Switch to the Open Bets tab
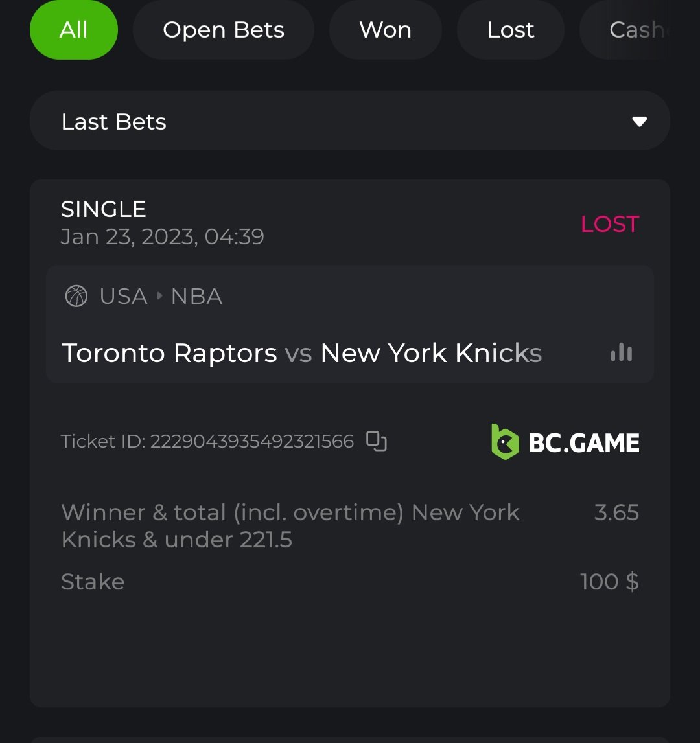 224,30
